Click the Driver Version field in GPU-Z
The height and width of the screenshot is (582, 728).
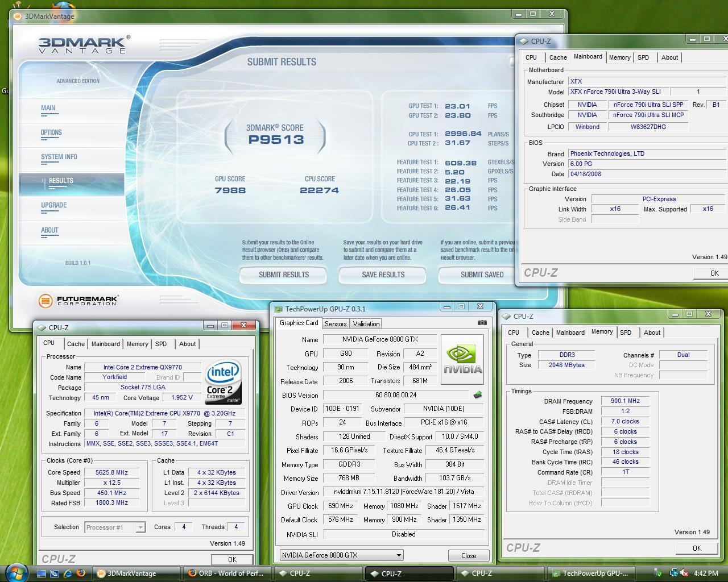[x=403, y=492]
